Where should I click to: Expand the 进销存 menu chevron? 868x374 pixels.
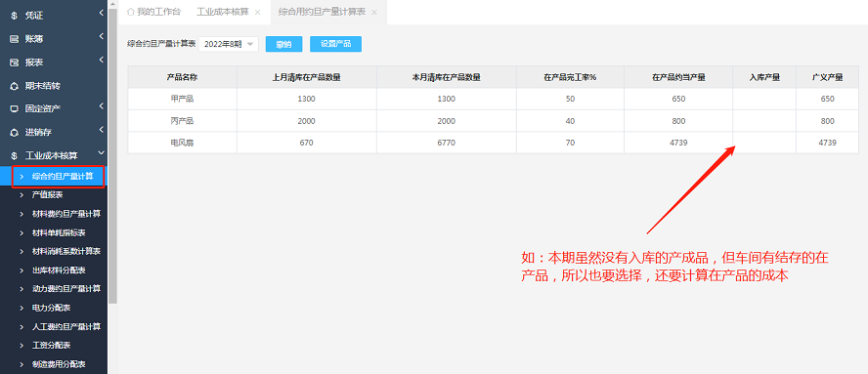pos(102,130)
